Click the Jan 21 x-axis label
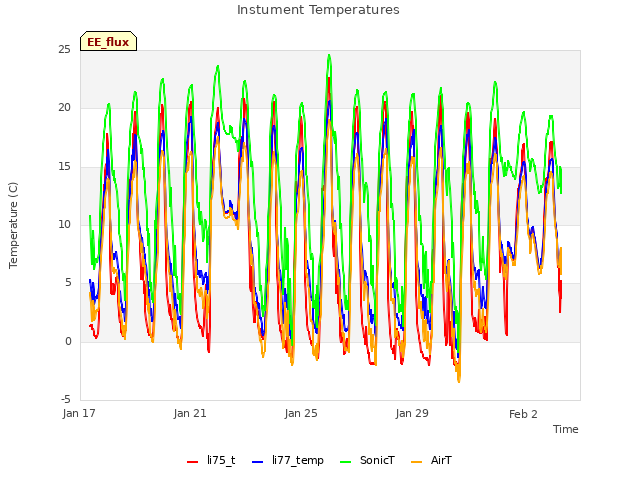 coord(190,413)
